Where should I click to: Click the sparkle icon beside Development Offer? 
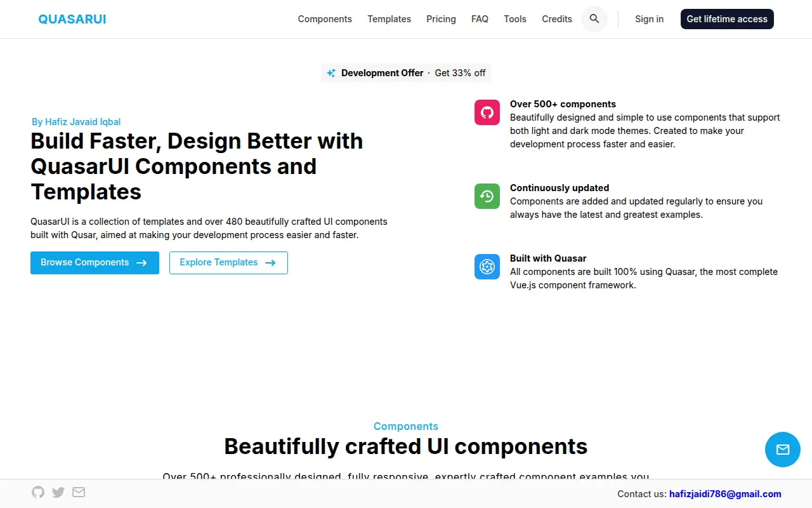point(331,73)
